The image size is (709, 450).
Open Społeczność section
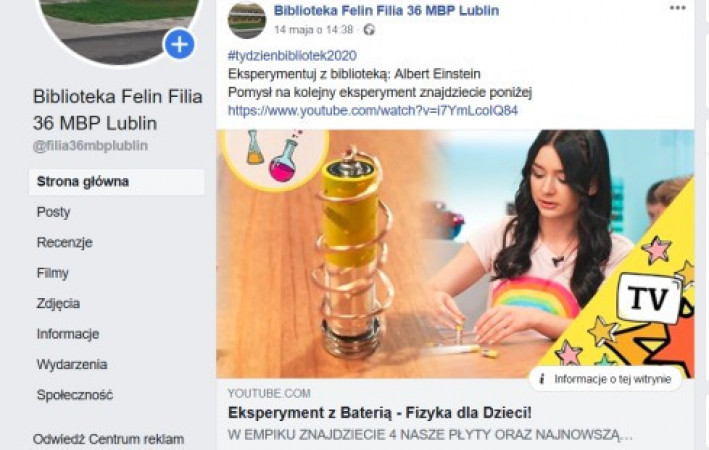tap(75, 395)
